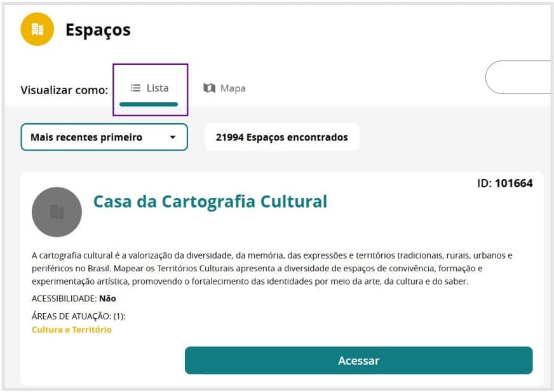Screen dimensions: 554x392
Task: Click the Espaços page heading
Action: [98, 30]
